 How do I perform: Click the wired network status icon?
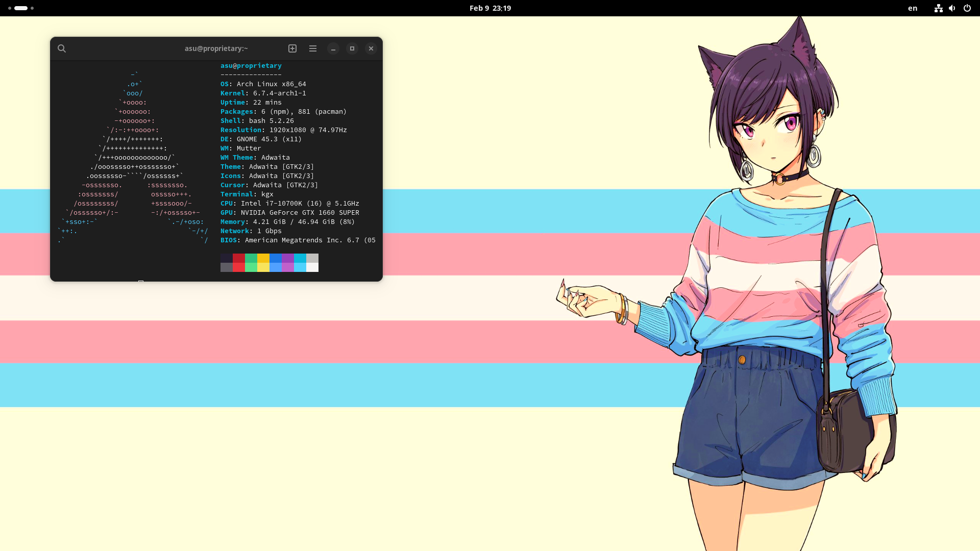point(938,8)
